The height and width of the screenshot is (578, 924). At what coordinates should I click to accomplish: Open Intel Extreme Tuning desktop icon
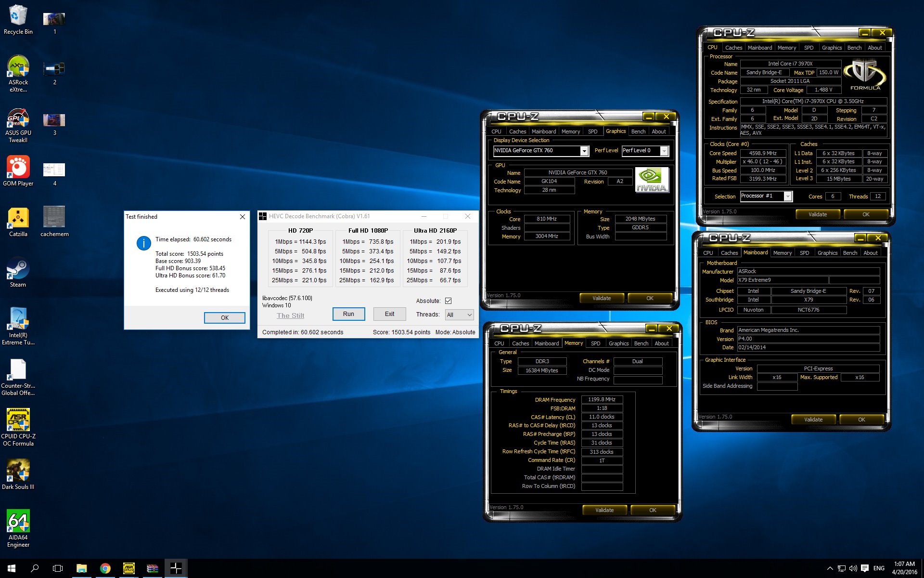coord(18,326)
